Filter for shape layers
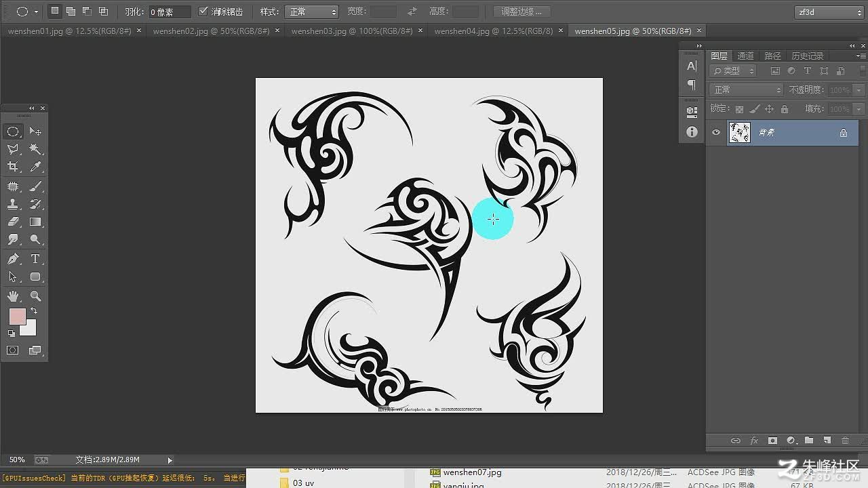This screenshot has width=868, height=488. click(x=824, y=70)
